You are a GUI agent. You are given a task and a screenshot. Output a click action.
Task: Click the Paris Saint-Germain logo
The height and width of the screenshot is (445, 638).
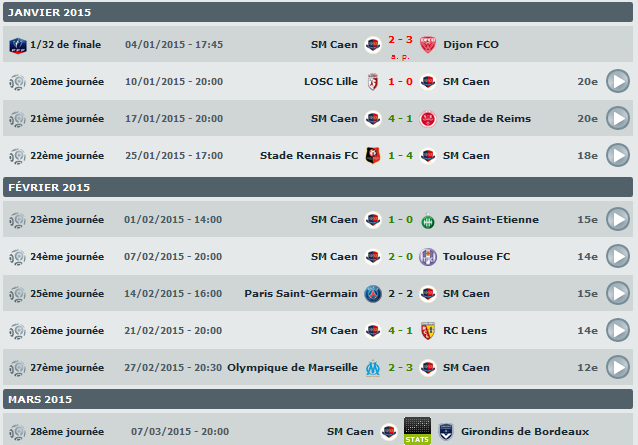[373, 294]
